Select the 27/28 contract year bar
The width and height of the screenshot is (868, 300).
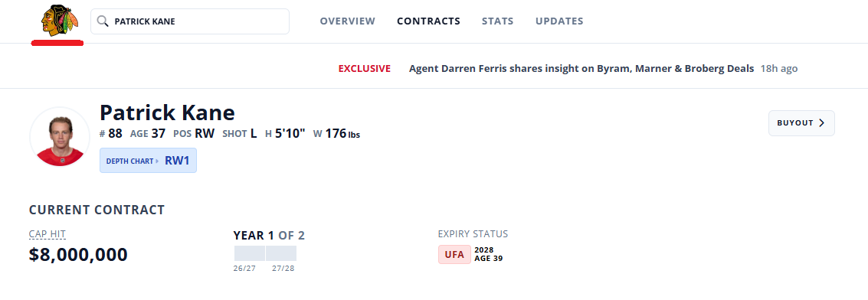281,253
